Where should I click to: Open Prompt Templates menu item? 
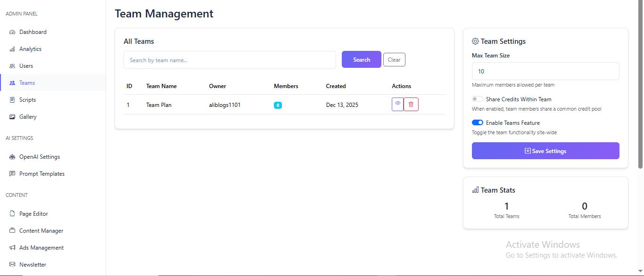41,174
